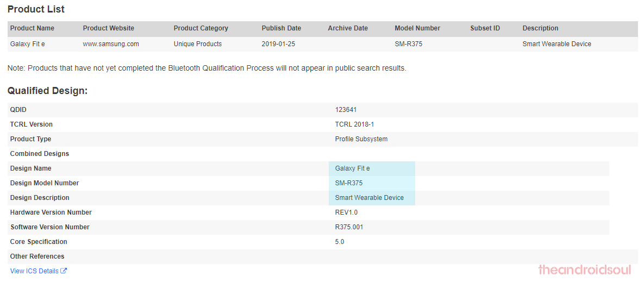
Task: Click the Product Name column header
Action: click(x=32, y=28)
